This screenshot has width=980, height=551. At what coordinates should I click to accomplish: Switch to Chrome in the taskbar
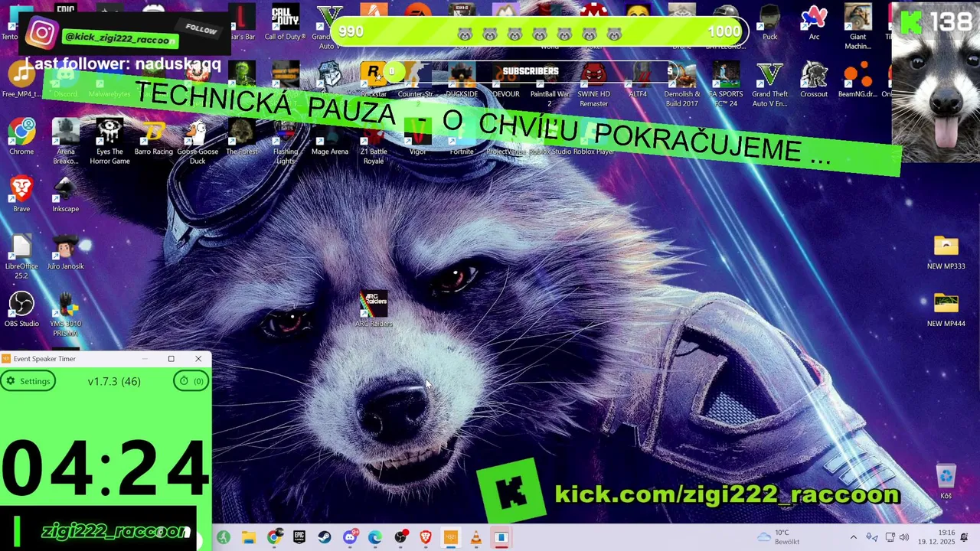coord(273,537)
